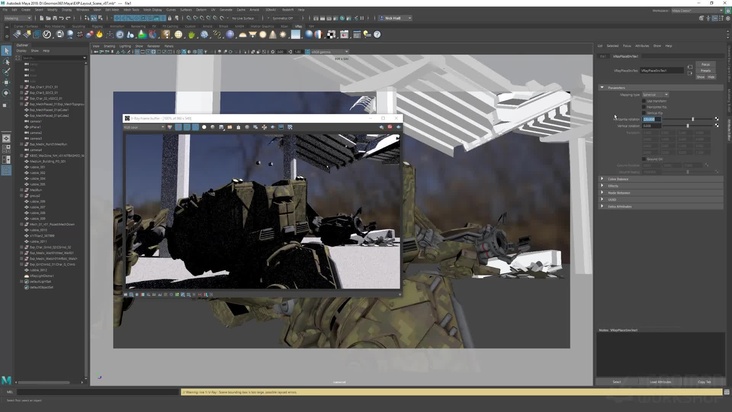Switch to single-pane viewport layout
732x412 pixels.
click(6, 139)
